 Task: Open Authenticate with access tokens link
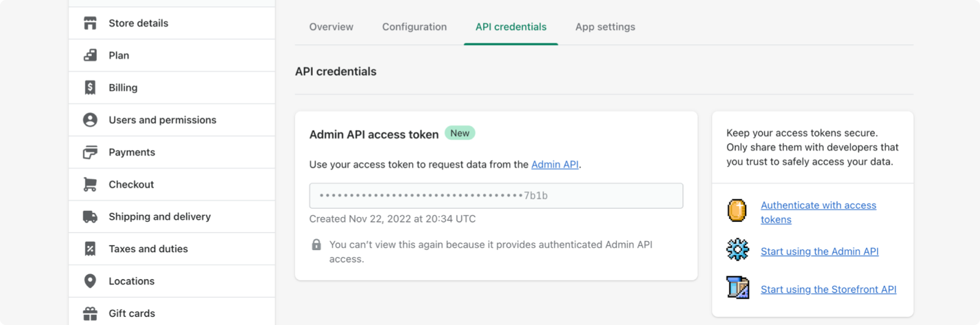click(818, 212)
